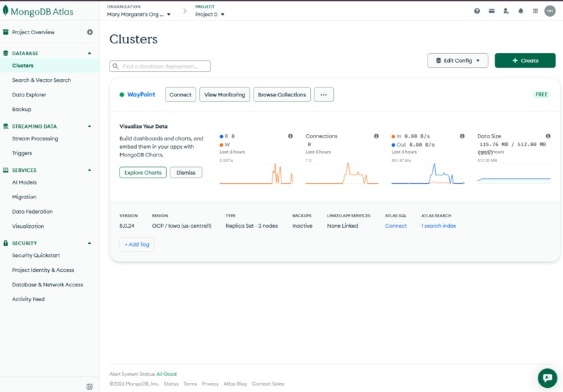The height and width of the screenshot is (392, 563).
Task: Click the WayPoint green status dot
Action: point(122,95)
